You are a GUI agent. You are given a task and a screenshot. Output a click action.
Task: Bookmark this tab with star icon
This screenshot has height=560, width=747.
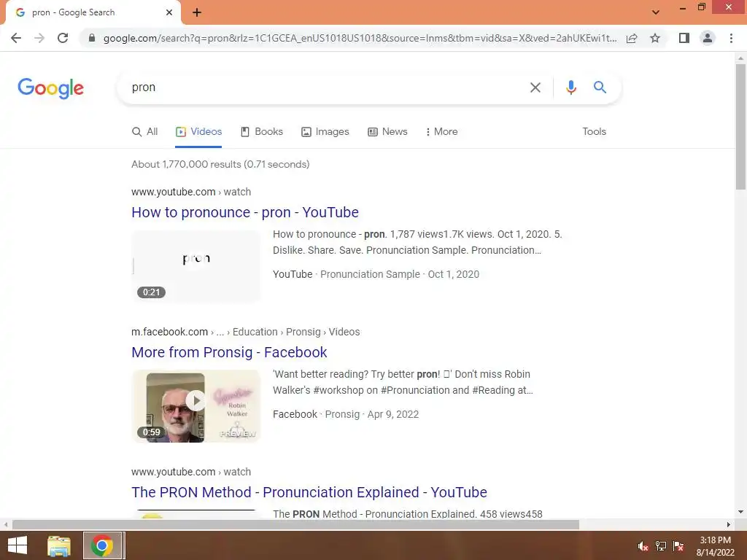pos(655,38)
